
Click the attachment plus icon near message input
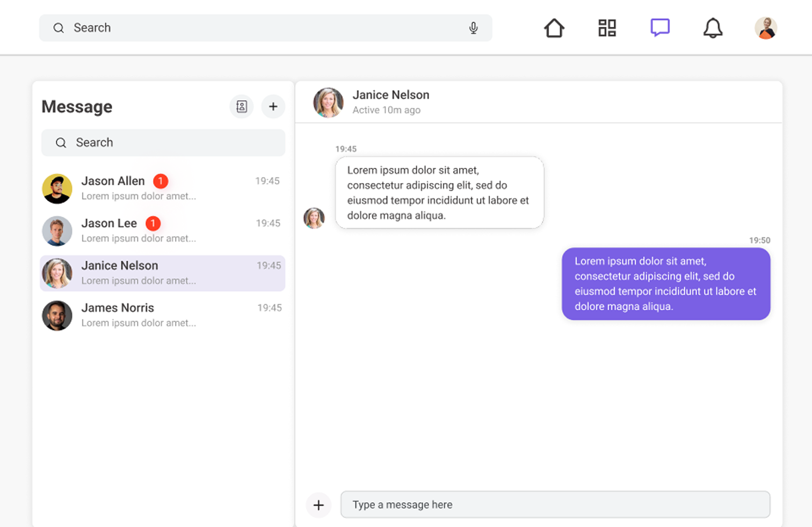point(318,504)
